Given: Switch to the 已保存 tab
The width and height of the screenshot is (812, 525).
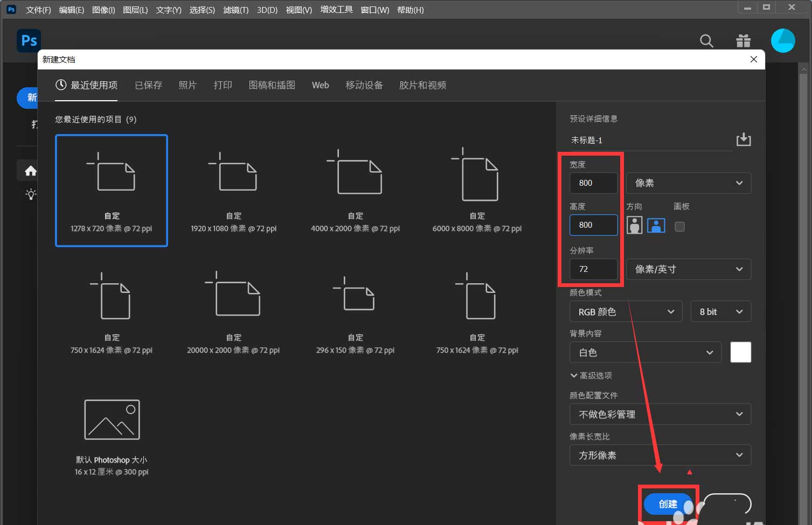Looking at the screenshot, I should 148,85.
